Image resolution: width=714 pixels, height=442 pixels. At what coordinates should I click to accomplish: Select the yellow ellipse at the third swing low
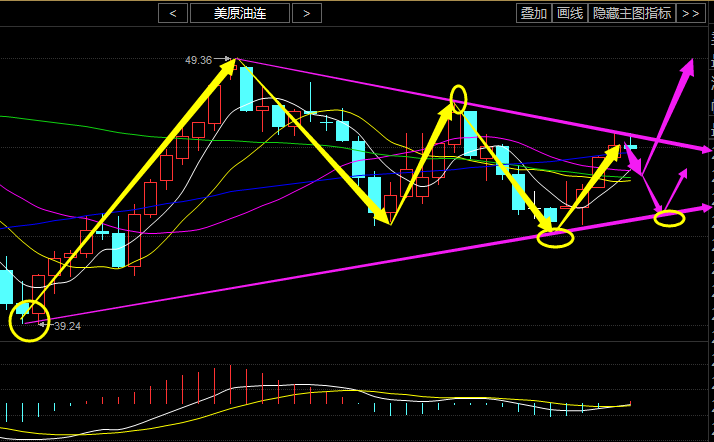coord(556,237)
